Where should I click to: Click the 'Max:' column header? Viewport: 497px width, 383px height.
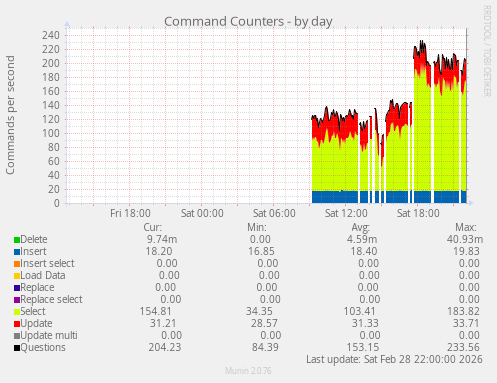click(x=466, y=227)
